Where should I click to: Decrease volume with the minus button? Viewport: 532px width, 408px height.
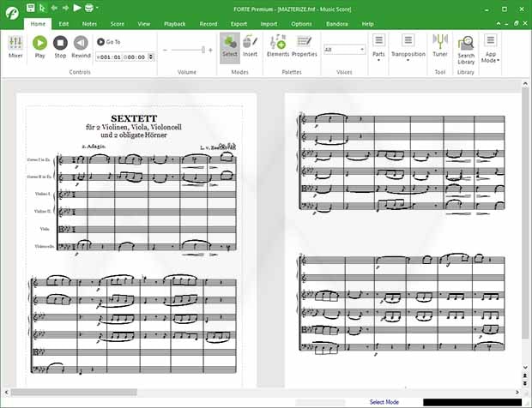click(x=165, y=51)
